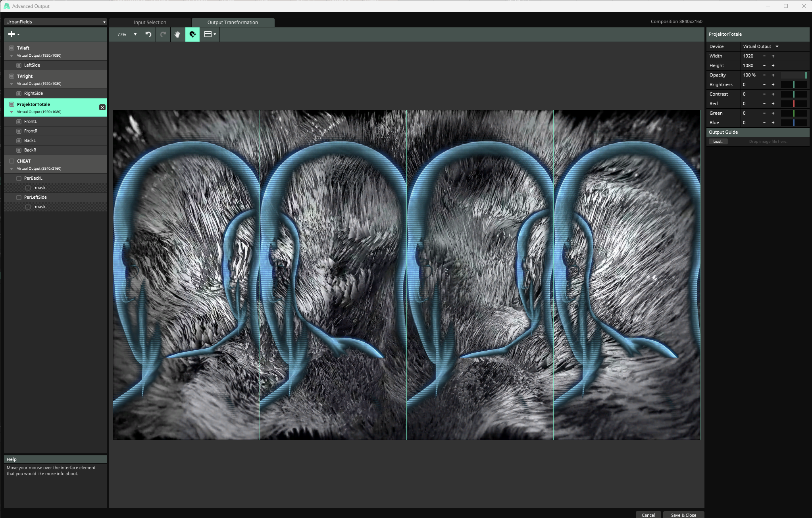Screen dimensions: 812x518
Task: Decrease Width with the minus icon
Action: coord(764,56)
